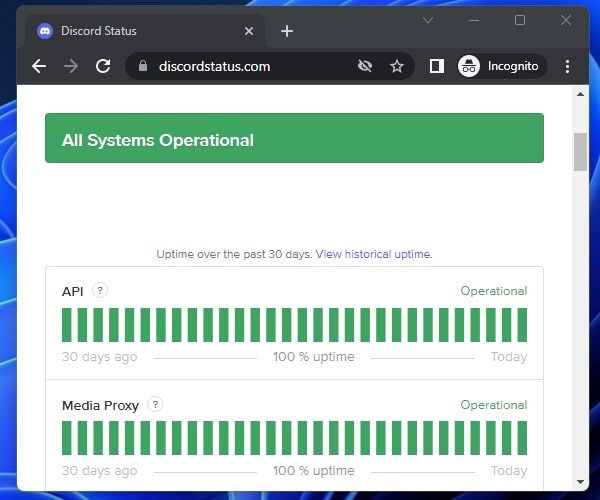Click Media Proxy's 100 % uptime label

[314, 471]
